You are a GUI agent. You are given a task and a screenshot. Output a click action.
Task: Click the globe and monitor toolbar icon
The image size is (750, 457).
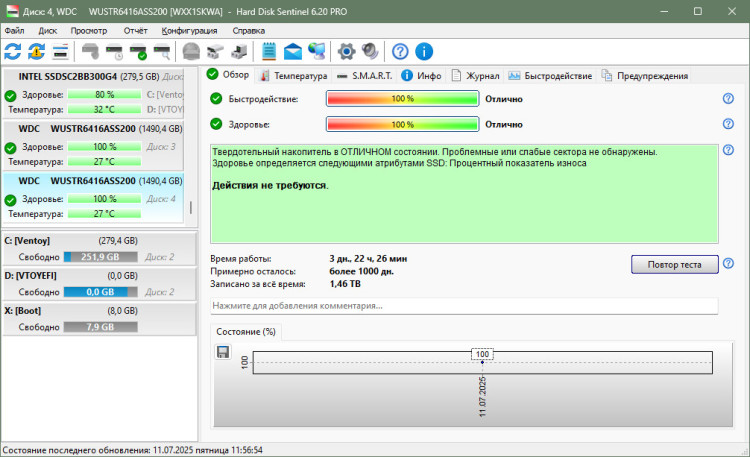coord(317,52)
